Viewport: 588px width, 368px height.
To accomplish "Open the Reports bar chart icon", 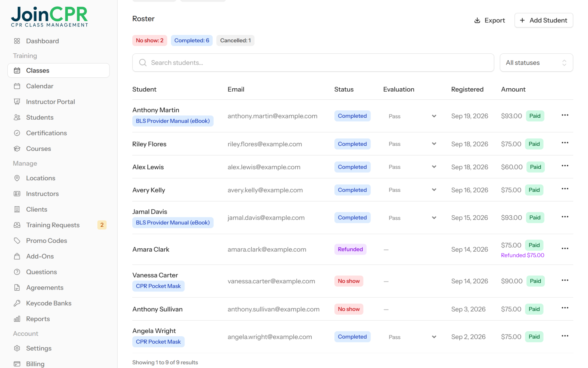I will coord(17,319).
